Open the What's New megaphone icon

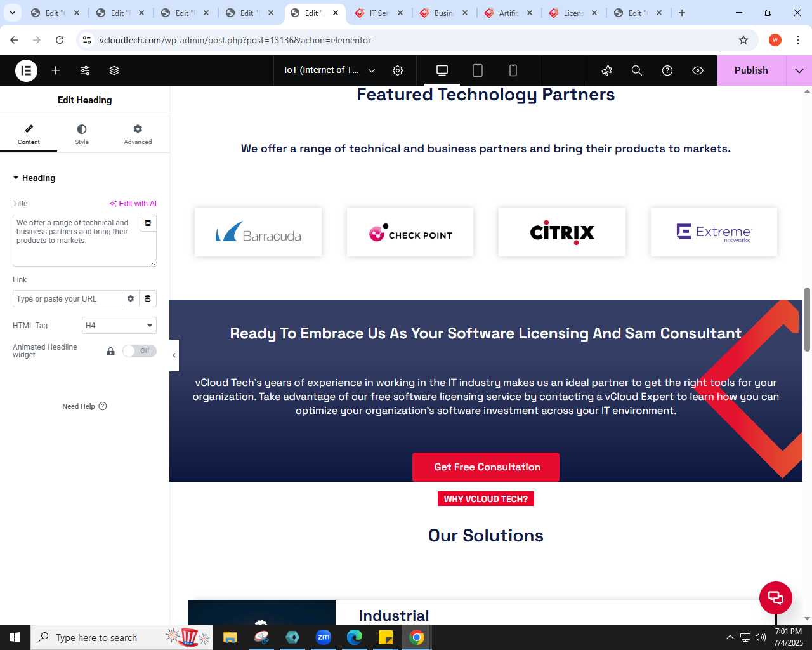pyautogui.click(x=606, y=70)
